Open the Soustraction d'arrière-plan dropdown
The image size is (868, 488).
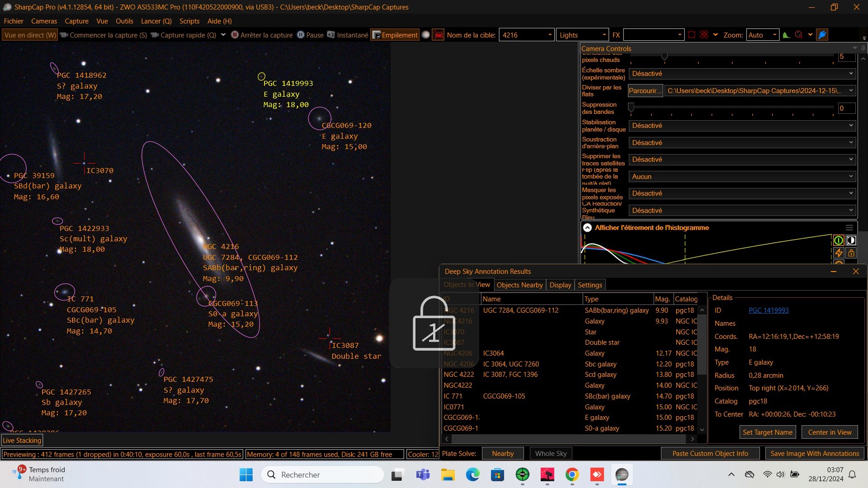click(742, 143)
